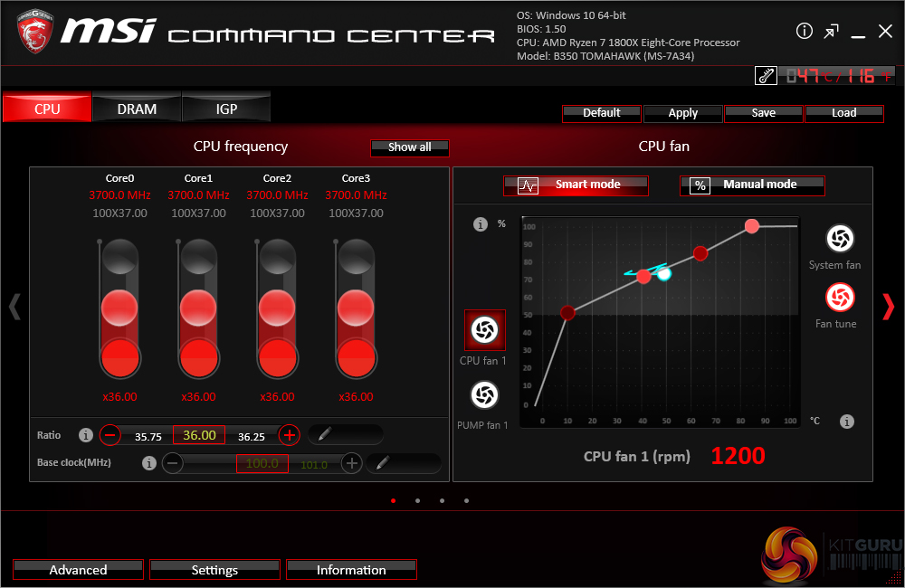Select the PUMP fan 1 icon
The image size is (905, 588).
pyautogui.click(x=485, y=395)
